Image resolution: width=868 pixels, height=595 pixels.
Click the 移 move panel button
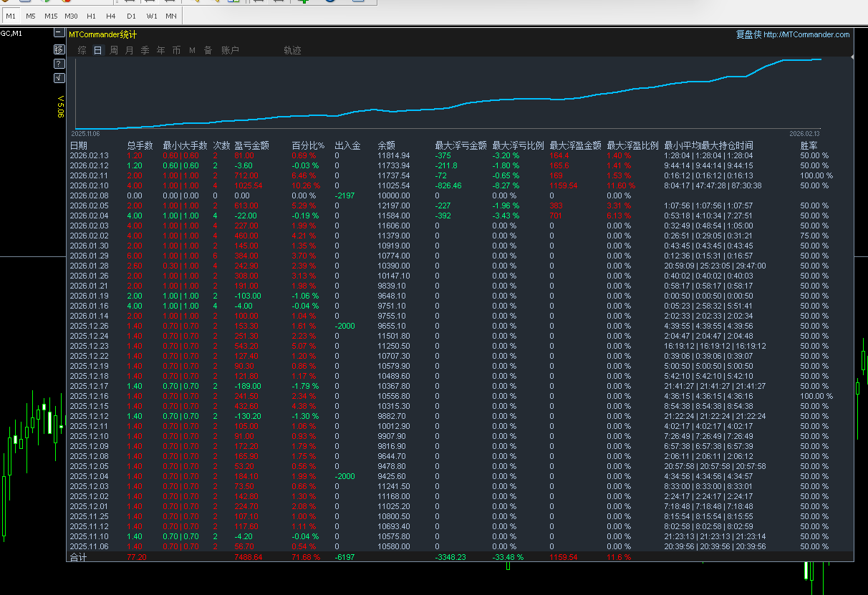click(59, 49)
